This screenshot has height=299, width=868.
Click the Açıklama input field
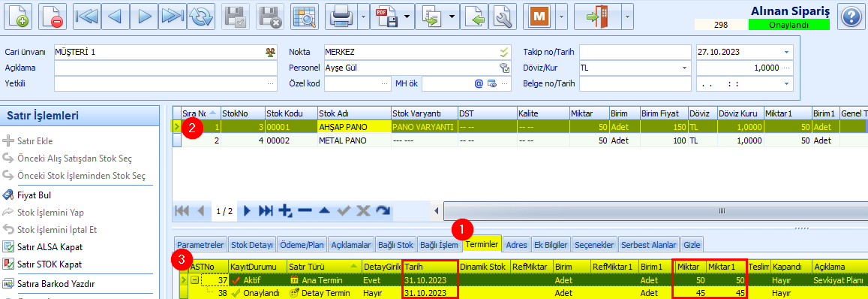[166, 68]
